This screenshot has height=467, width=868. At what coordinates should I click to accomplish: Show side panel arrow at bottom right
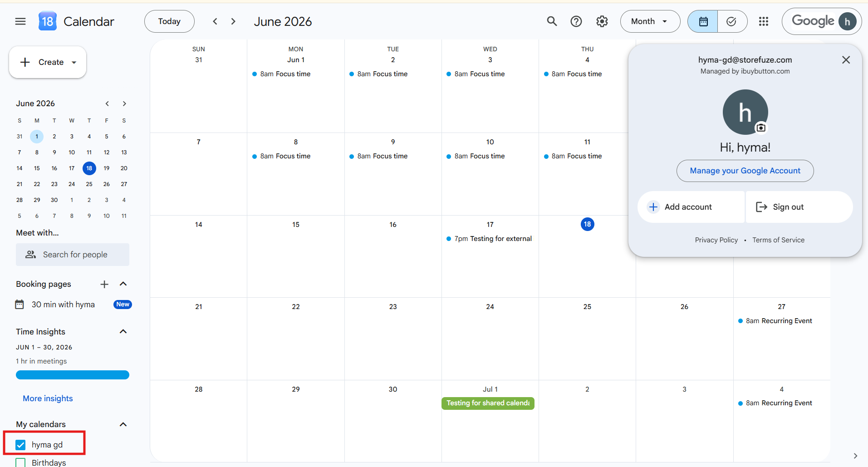(855, 456)
